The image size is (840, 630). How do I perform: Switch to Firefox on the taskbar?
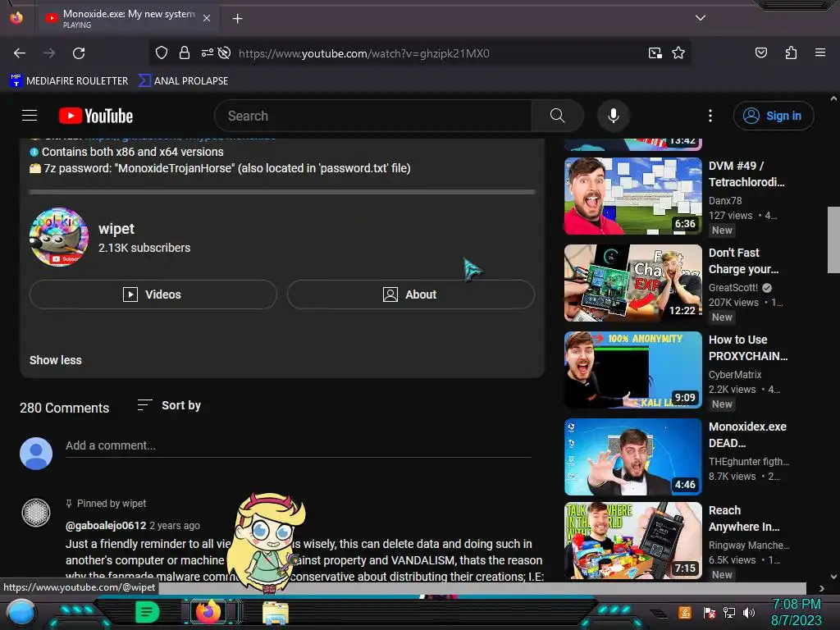pos(208,612)
